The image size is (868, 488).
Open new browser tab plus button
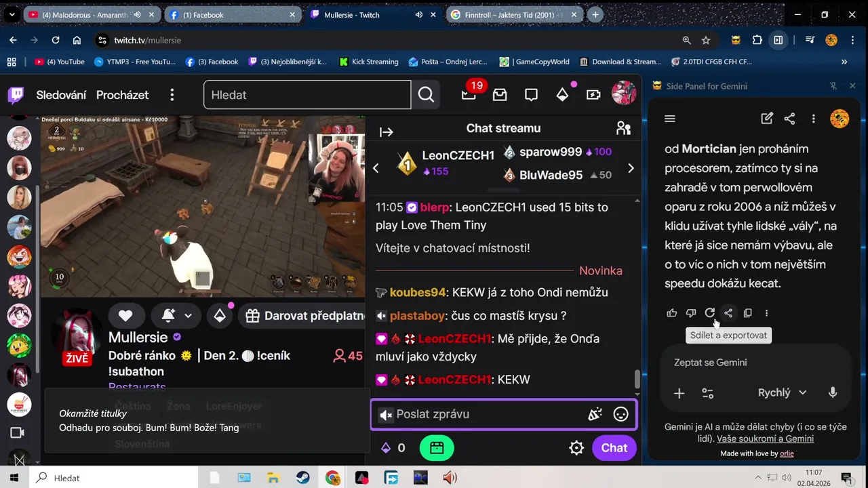[595, 15]
